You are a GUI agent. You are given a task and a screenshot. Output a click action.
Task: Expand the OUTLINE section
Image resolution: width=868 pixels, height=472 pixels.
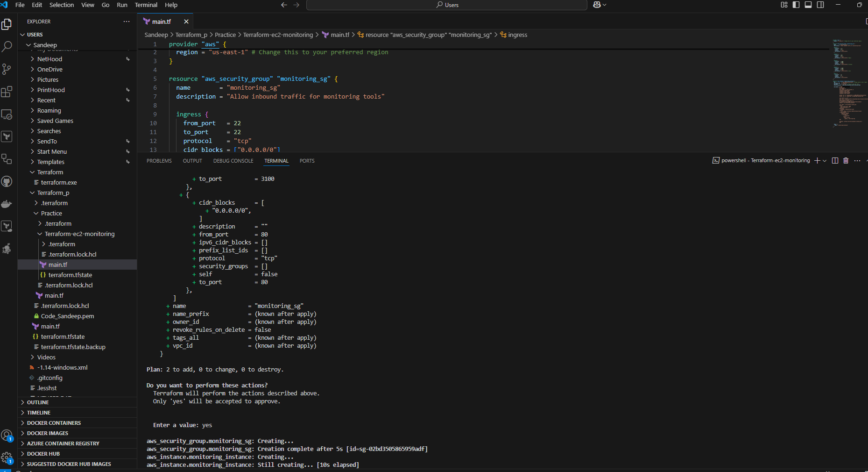coord(78,402)
